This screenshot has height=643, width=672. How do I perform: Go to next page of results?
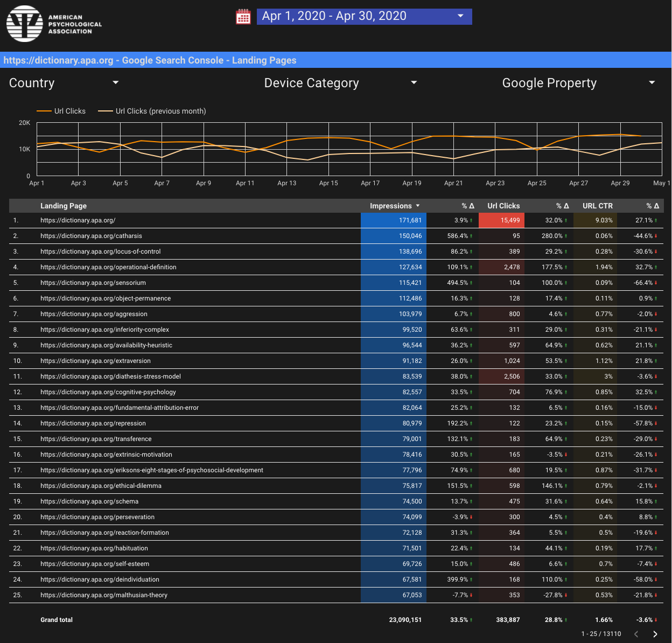point(655,634)
